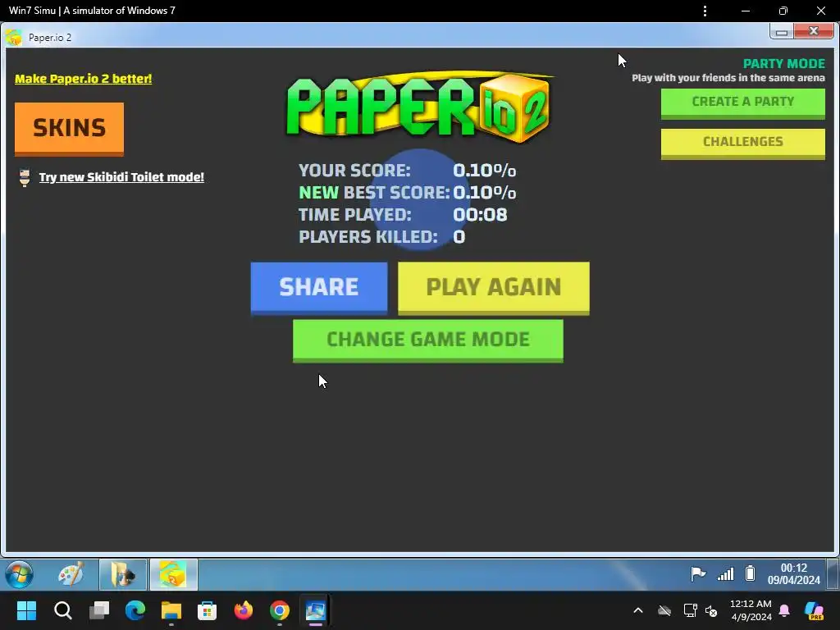The height and width of the screenshot is (630, 840).
Task: Open the notifications bell icon
Action: (784, 610)
